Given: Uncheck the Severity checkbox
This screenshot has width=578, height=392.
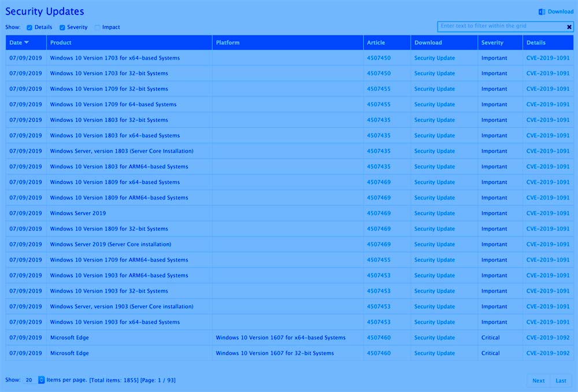Looking at the screenshot, I should (62, 27).
